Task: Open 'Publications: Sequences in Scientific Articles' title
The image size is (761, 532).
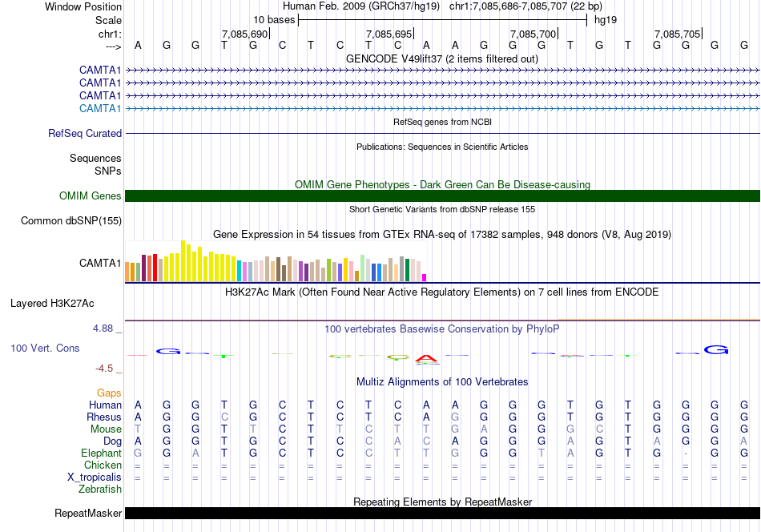Action: pos(442,147)
